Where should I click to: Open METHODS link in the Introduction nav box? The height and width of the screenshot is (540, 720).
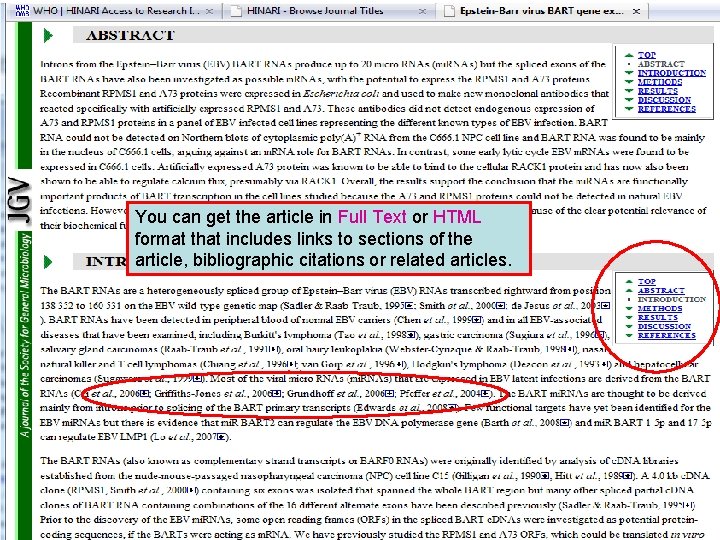click(x=659, y=309)
